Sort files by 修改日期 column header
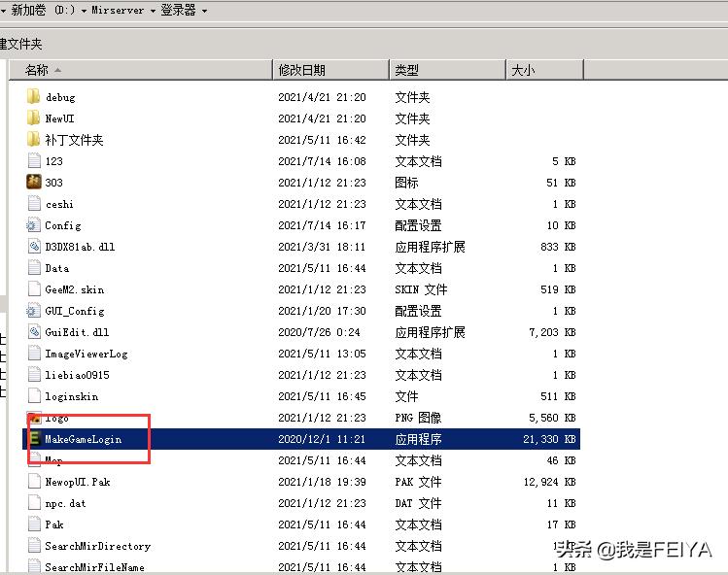The width and height of the screenshot is (728, 575). (x=330, y=70)
